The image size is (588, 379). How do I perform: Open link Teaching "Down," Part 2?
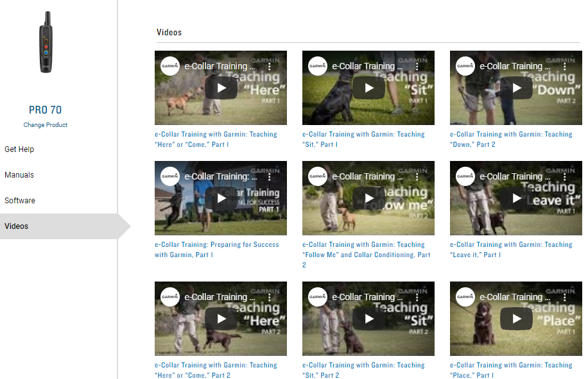pos(511,139)
